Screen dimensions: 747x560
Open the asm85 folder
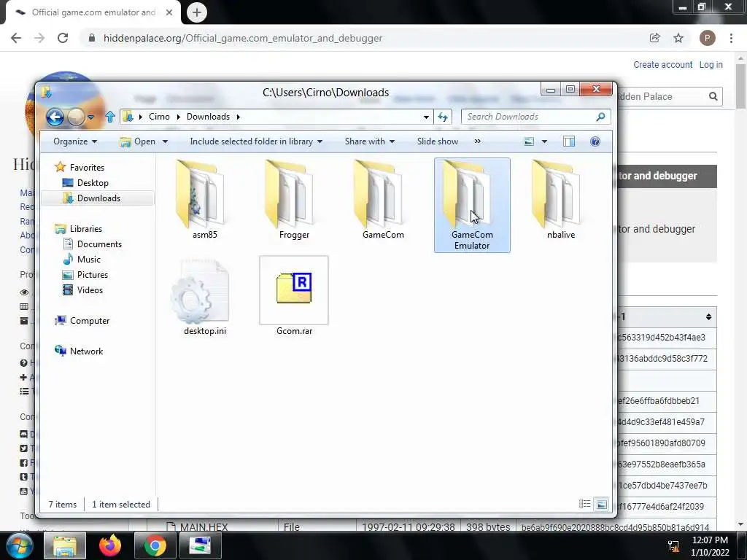tap(204, 199)
